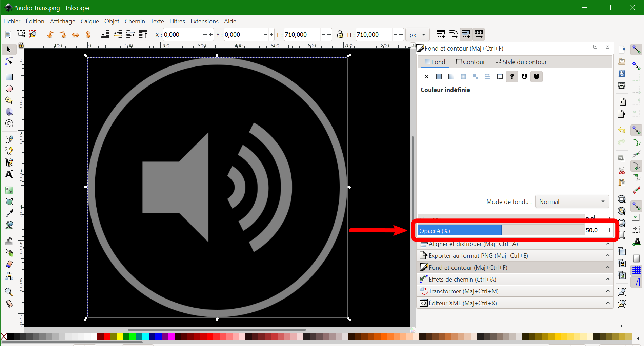The height and width of the screenshot is (346, 644).
Task: Open the Mode de fondu dropdown
Action: [572, 201]
